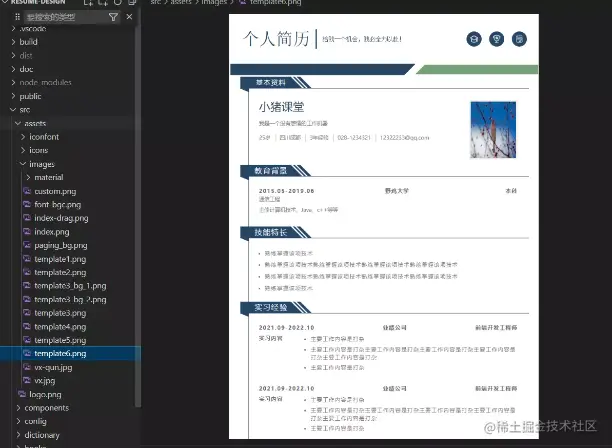
Task: Grab the find widget drag handle dots
Action: (17, 17)
